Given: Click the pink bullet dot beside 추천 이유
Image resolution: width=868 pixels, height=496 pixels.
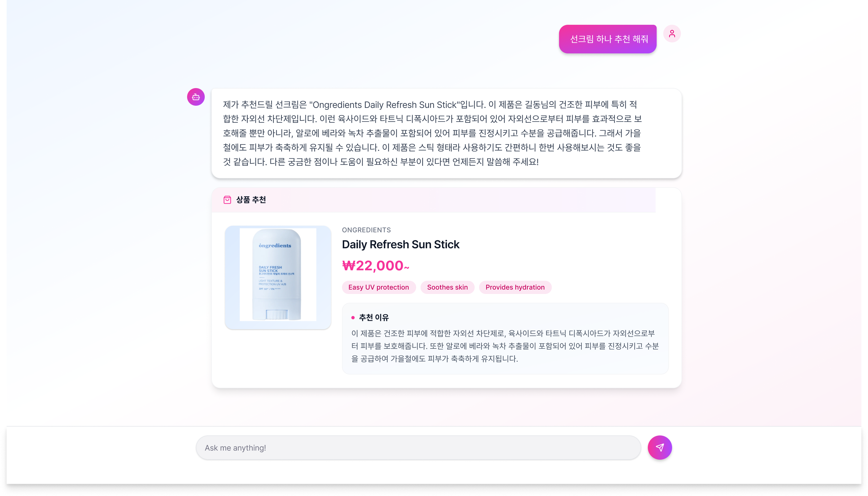Looking at the screenshot, I should [353, 317].
